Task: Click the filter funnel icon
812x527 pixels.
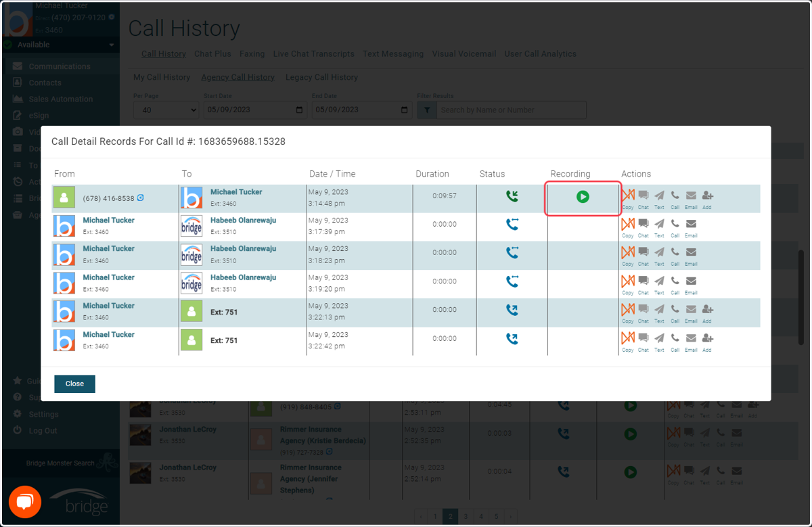Action: (x=426, y=110)
